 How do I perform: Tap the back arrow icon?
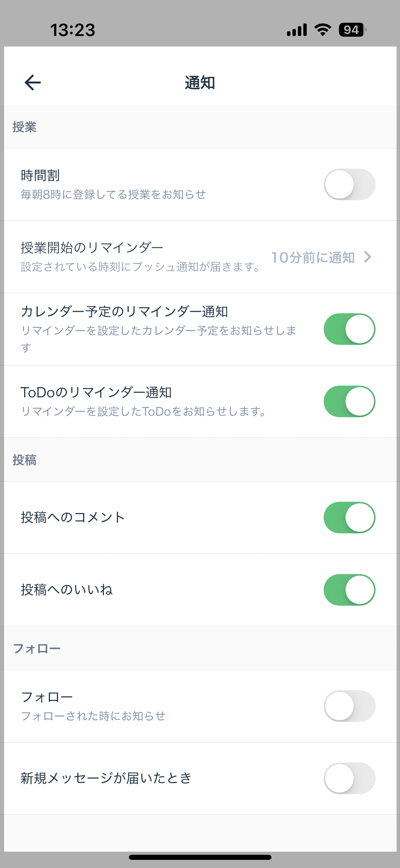pos(33,83)
